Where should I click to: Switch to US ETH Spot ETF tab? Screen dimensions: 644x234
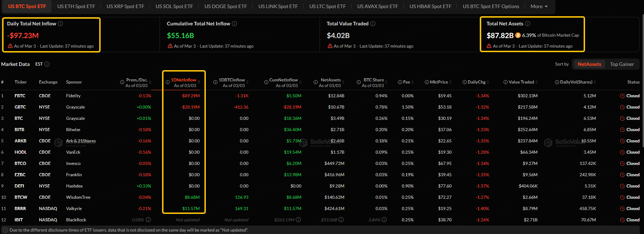click(x=76, y=6)
